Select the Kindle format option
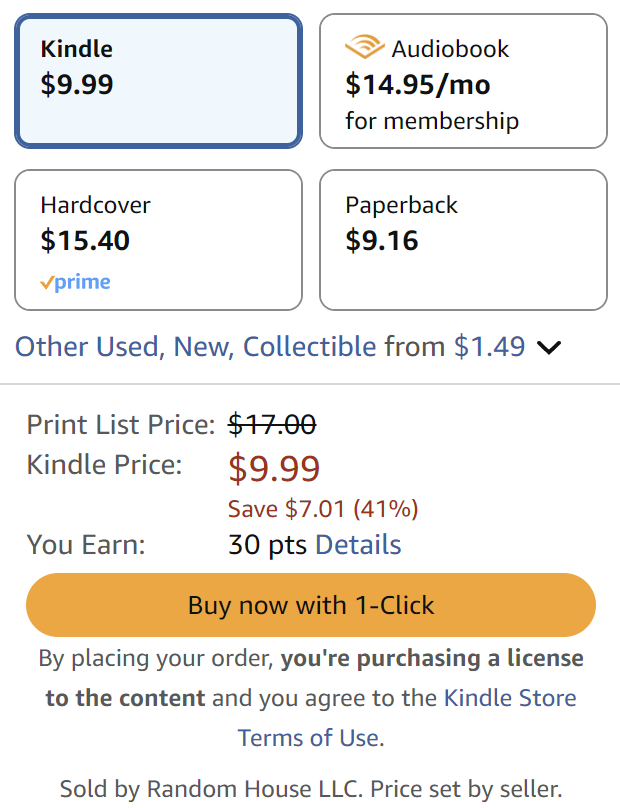 (158, 81)
